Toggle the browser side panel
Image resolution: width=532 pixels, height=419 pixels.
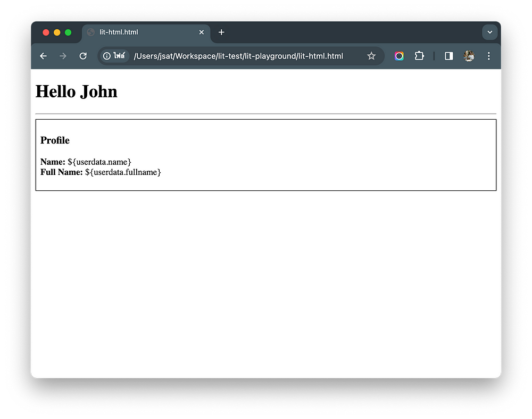449,56
